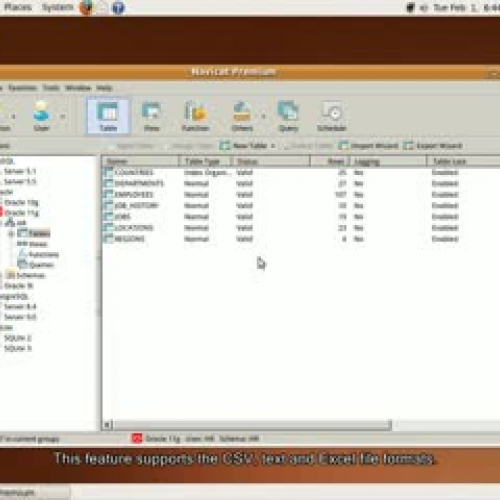The image size is (500, 500).
Task: Open the Others toolbar icon
Action: (x=242, y=117)
